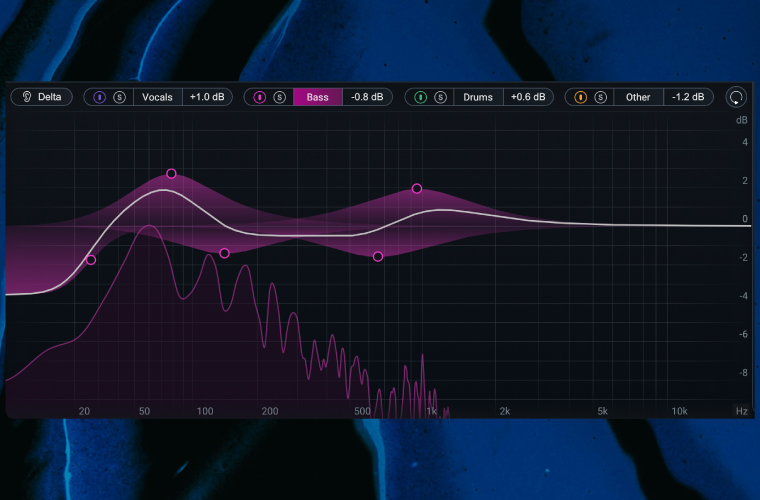Click the circular reset icon at top right

click(736, 97)
